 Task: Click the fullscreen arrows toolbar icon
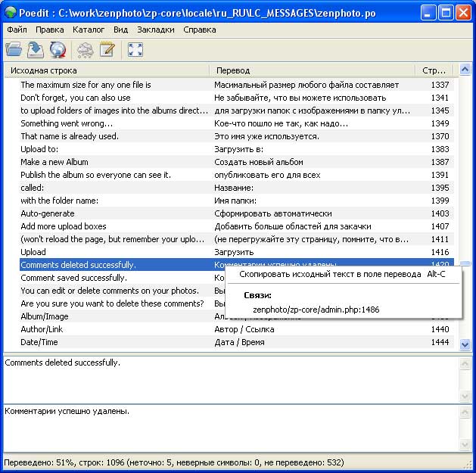tap(135, 49)
